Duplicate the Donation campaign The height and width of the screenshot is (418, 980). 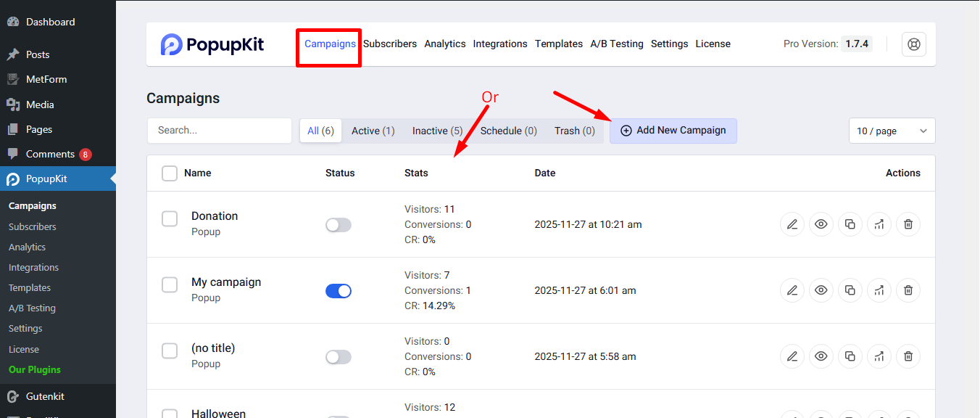tap(850, 224)
